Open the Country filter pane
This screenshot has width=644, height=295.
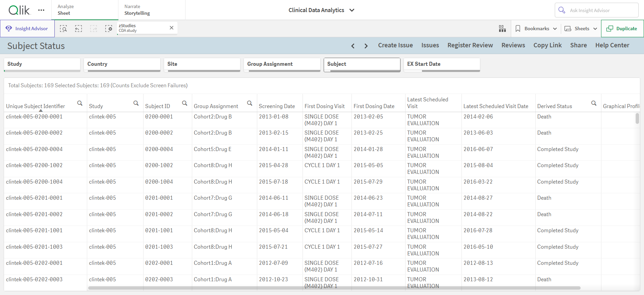[122, 64]
